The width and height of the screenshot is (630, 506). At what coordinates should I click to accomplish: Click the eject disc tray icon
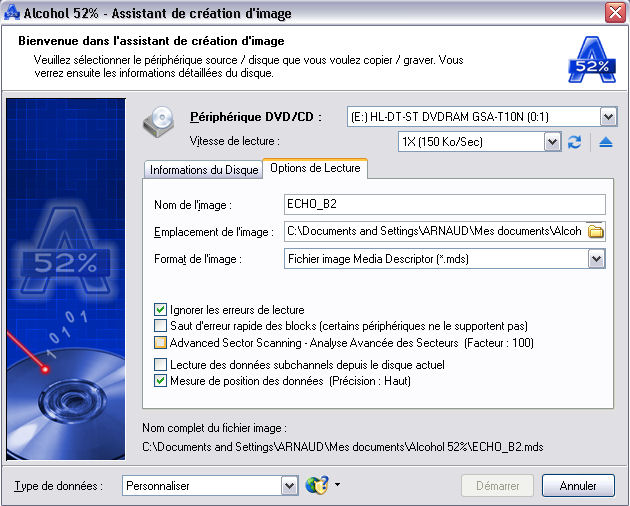point(605,142)
